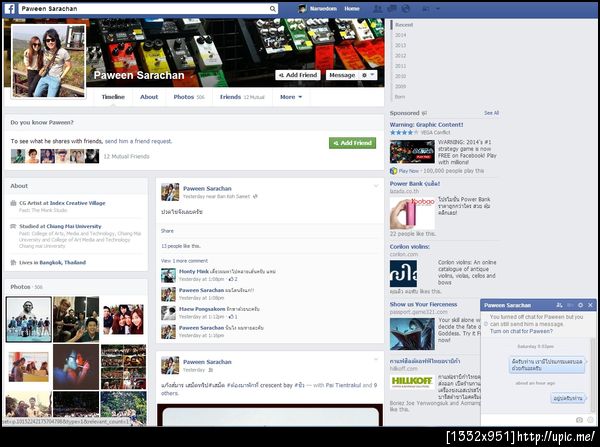This screenshot has height=447, width=600.
Task: Open 'Warning: Graphic Content!' ad title
Action: [426, 125]
